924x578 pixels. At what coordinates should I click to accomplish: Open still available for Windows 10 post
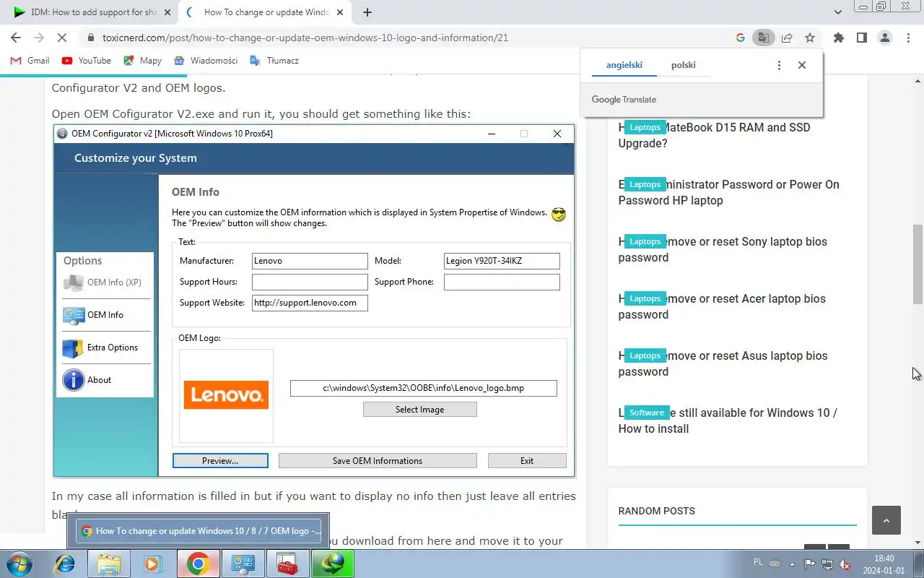pyautogui.click(x=728, y=420)
